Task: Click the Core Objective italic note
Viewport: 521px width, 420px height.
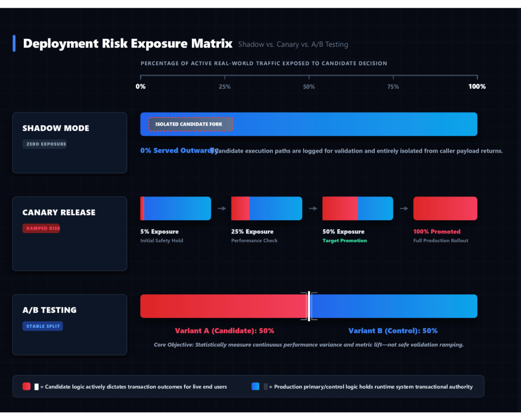Action: coord(309,345)
